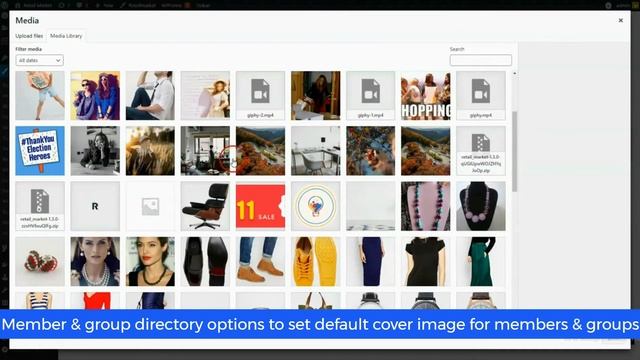Select the SHOPPING text image

click(426, 96)
